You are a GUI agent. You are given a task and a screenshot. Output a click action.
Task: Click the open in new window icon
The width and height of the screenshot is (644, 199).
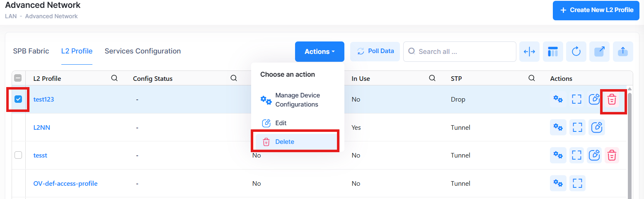click(599, 51)
